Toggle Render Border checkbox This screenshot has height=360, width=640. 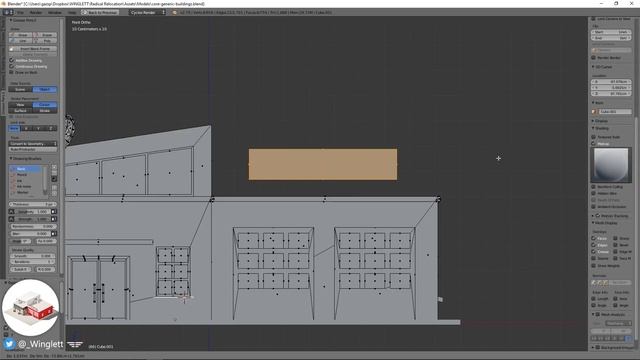pos(593,58)
